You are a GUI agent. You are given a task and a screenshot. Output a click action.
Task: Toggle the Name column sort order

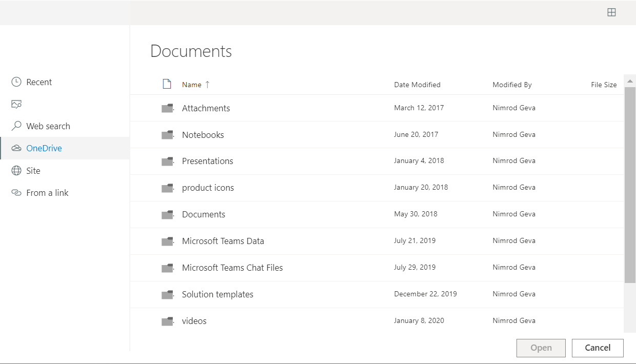pyautogui.click(x=192, y=84)
